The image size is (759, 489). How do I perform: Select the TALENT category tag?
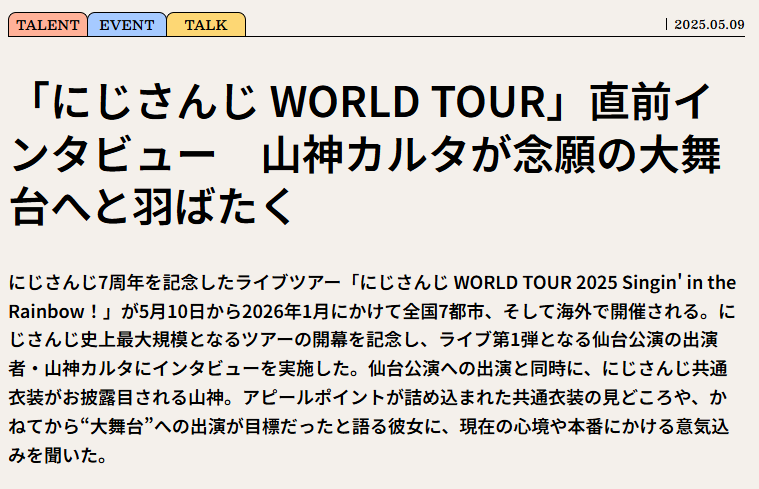coord(48,25)
